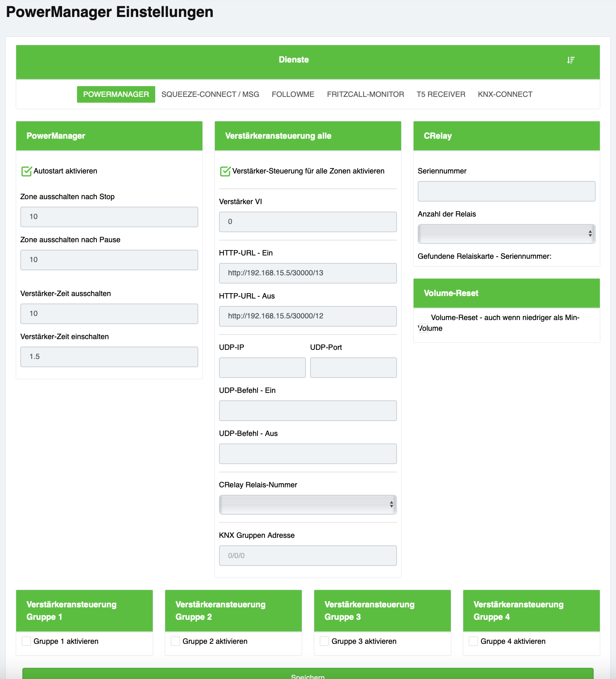The height and width of the screenshot is (679, 616).
Task: Enable Gruppe 1 aktivieren checkbox
Action: [x=26, y=641]
